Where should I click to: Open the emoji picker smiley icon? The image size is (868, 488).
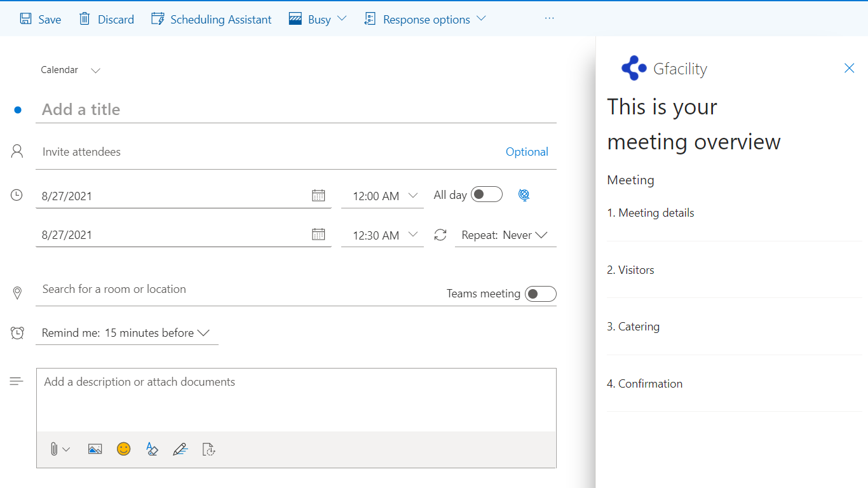pos(123,449)
